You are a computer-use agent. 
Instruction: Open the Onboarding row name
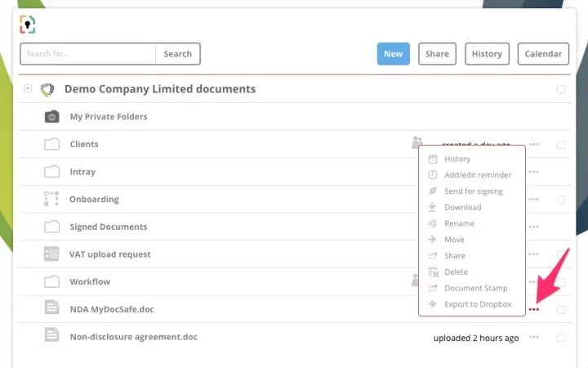[x=94, y=199]
